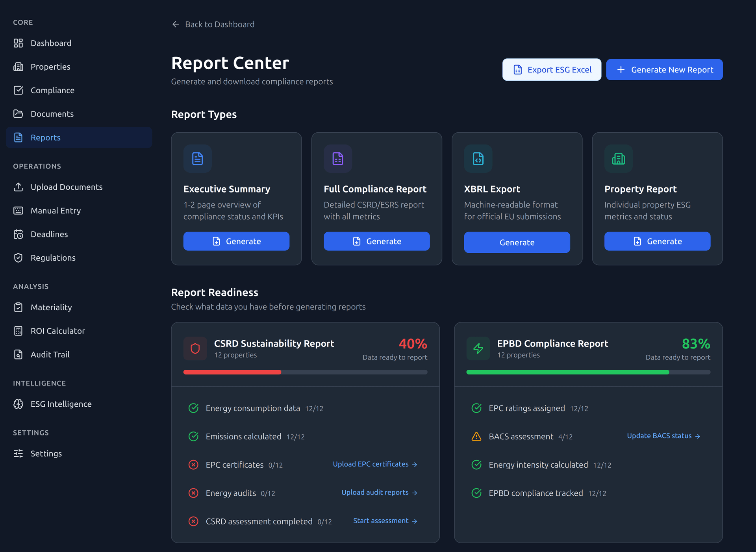Click the CSRD Sustainability red shield icon
Image resolution: width=756 pixels, height=552 pixels.
point(195,348)
